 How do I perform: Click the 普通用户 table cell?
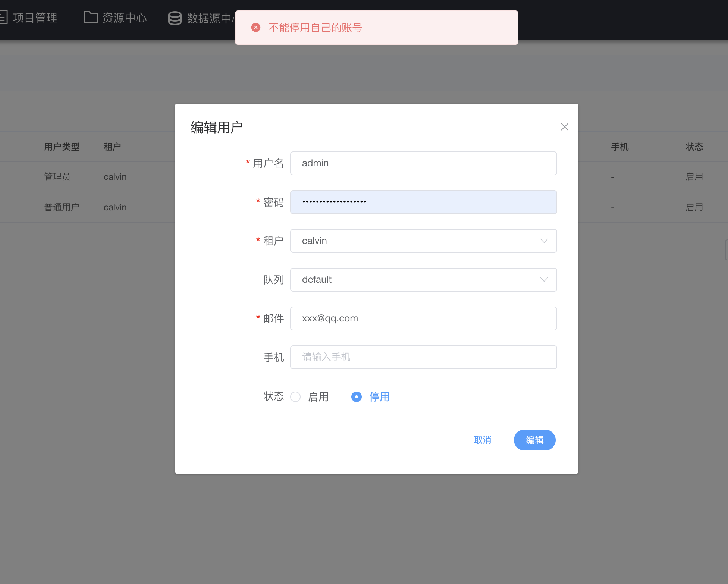point(62,207)
